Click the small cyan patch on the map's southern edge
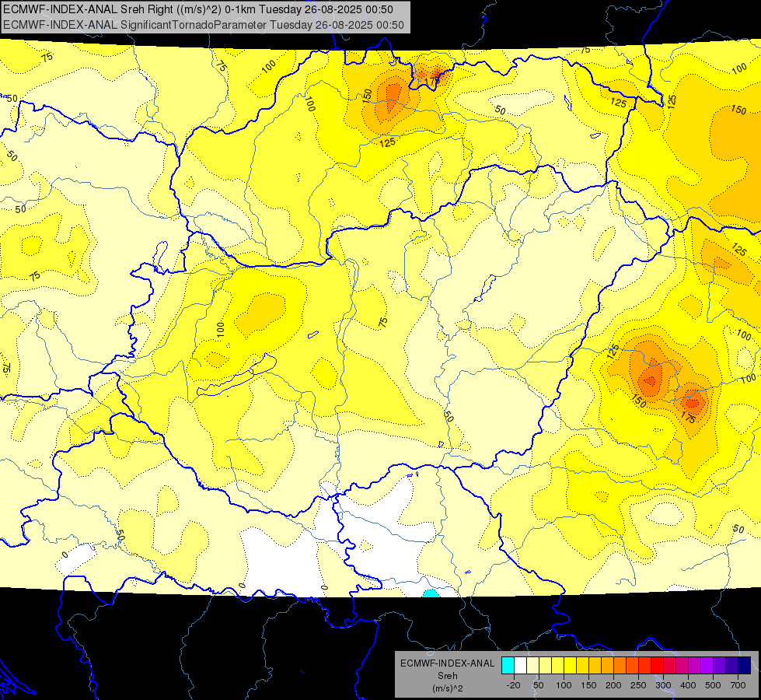The height and width of the screenshot is (700, 761). pyautogui.click(x=431, y=593)
